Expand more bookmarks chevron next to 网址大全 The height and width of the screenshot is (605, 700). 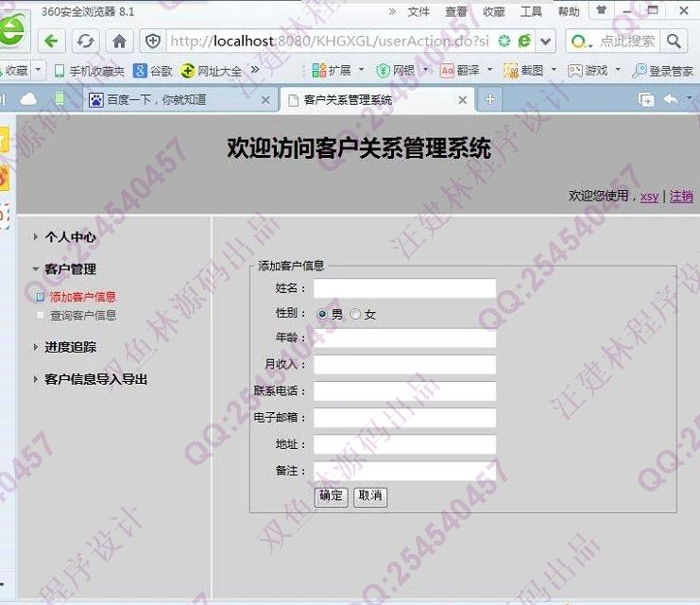coord(255,70)
